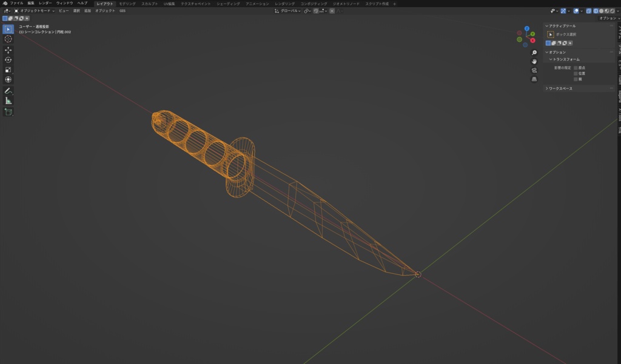Open the snapping options dropdown arrow
The image size is (621, 364).
pos(326,11)
